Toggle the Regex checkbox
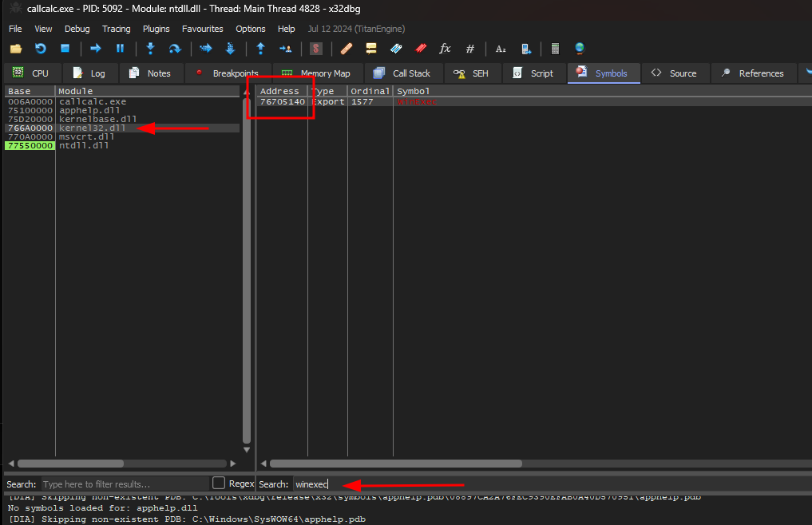This screenshot has height=525, width=812. 219,484
